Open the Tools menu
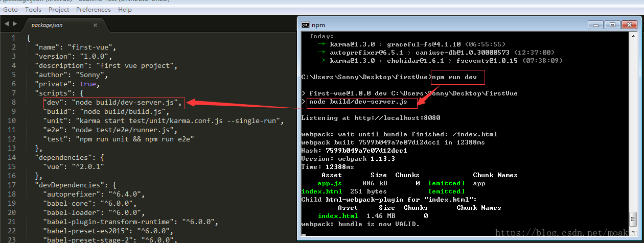Viewport: 644px width, 243px height. point(33,9)
